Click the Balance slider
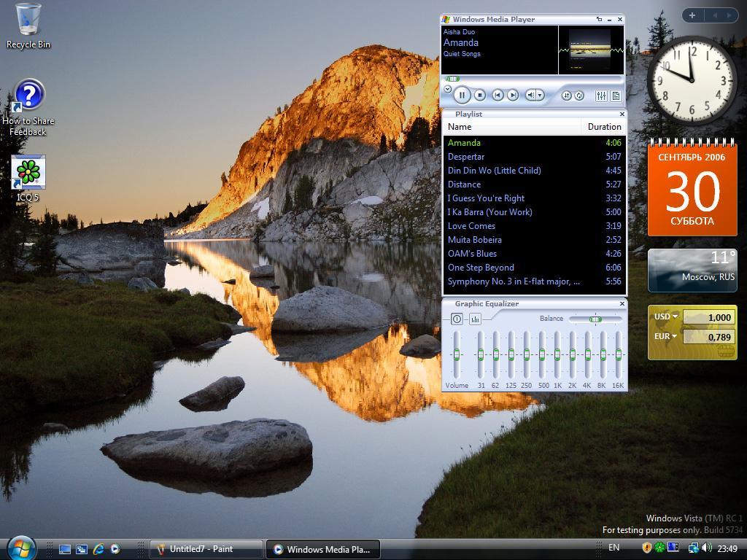Screen dimensions: 747x560 (595, 319)
